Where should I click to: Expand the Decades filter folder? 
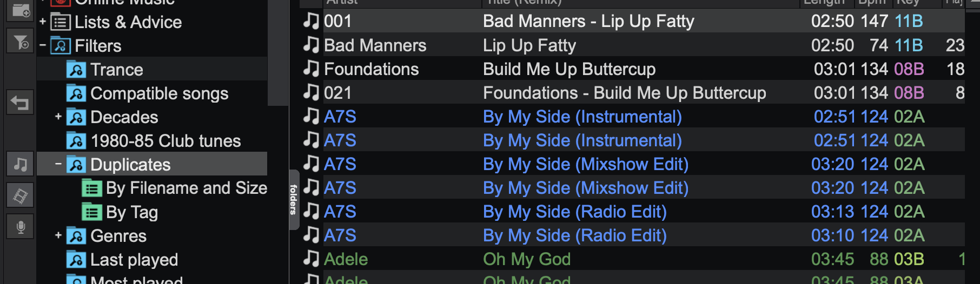pyautogui.click(x=58, y=117)
